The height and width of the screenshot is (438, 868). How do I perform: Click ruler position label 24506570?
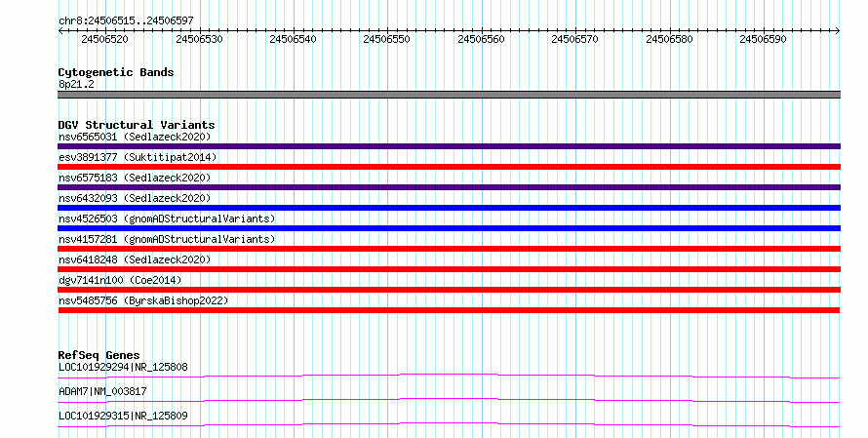point(574,39)
